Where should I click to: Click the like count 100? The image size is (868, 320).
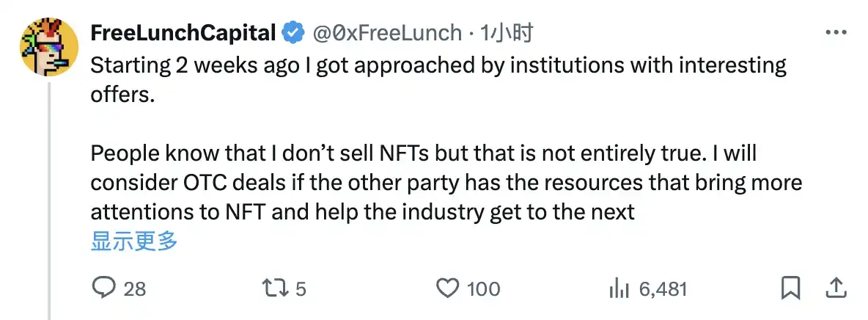(x=484, y=289)
